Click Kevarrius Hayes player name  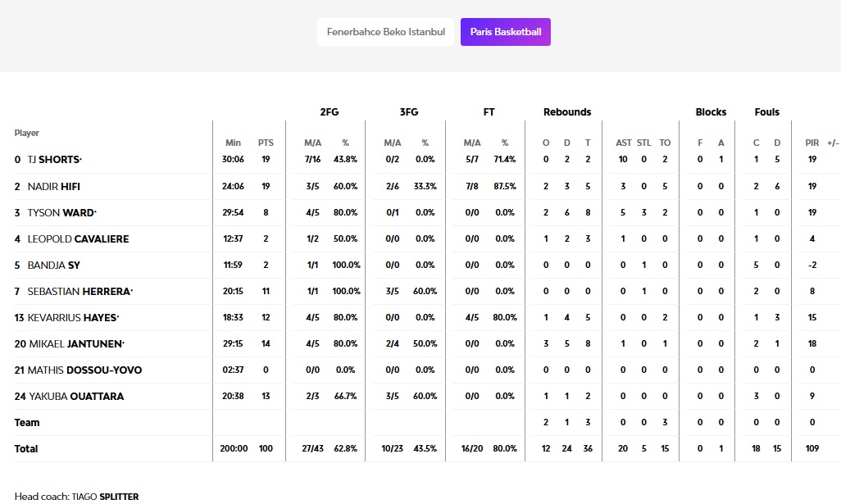click(73, 317)
